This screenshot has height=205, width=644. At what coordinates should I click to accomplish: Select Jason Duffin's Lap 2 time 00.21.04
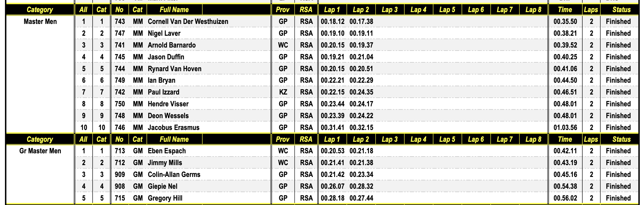tap(361, 57)
